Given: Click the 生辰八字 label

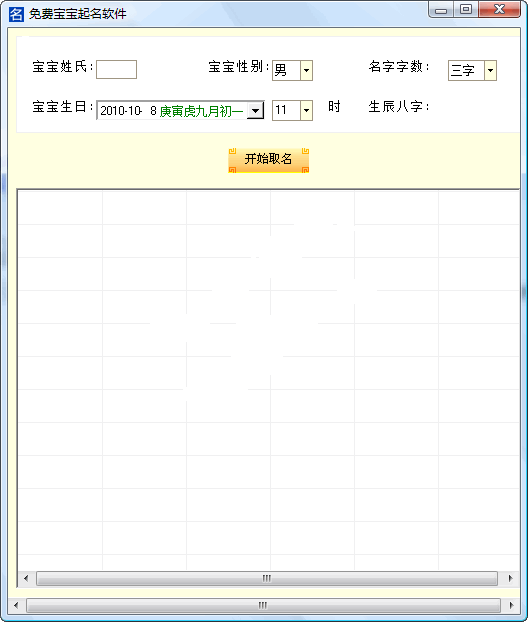Looking at the screenshot, I should [x=399, y=106].
